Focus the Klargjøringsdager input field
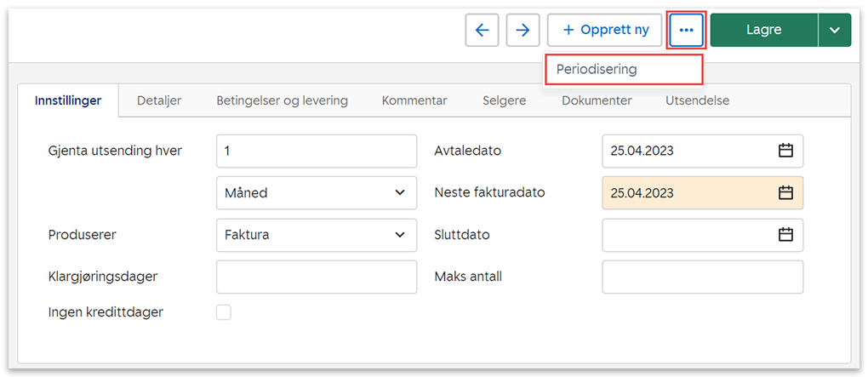 (317, 277)
